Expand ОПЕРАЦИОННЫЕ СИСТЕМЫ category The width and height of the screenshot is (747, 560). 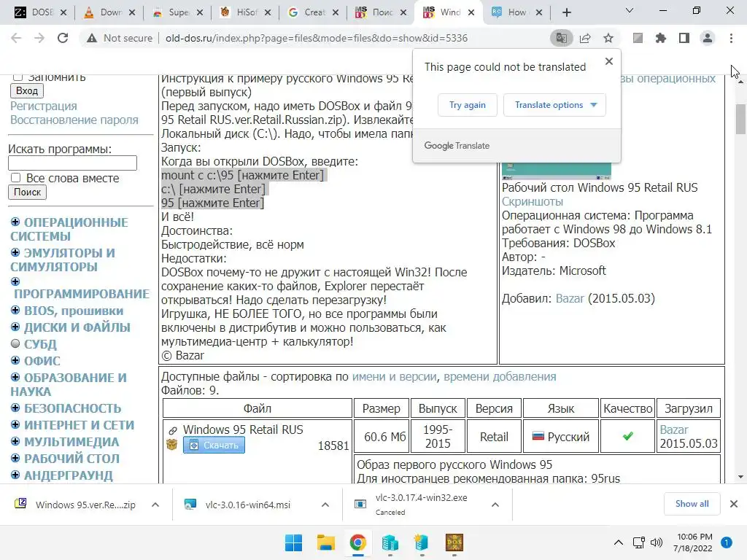(15, 222)
